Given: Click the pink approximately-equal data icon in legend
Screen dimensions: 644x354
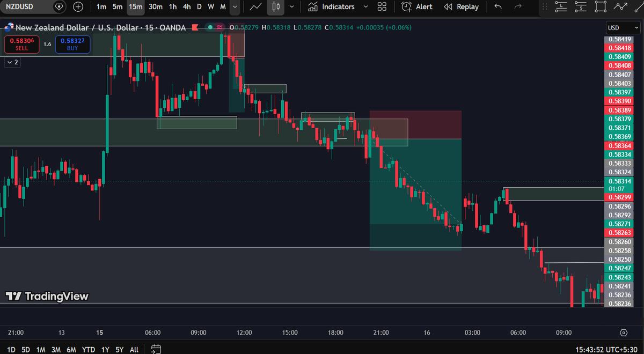Looking at the screenshot, I should point(220,27).
